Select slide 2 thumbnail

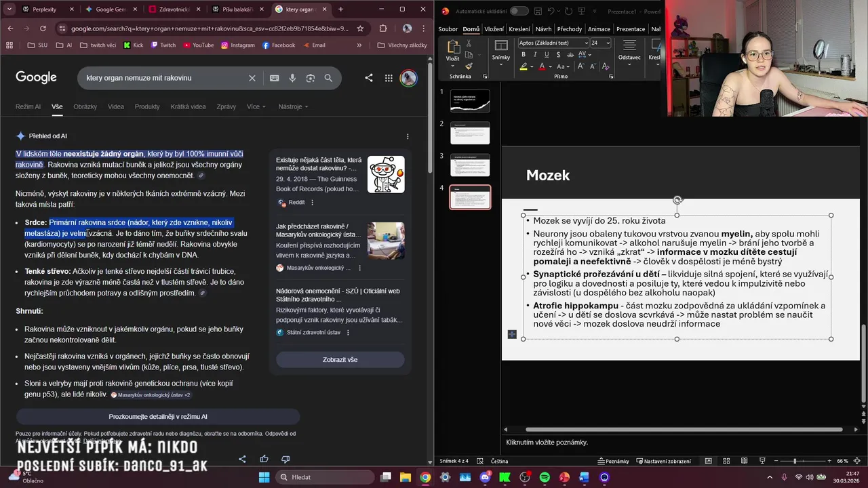(470, 133)
